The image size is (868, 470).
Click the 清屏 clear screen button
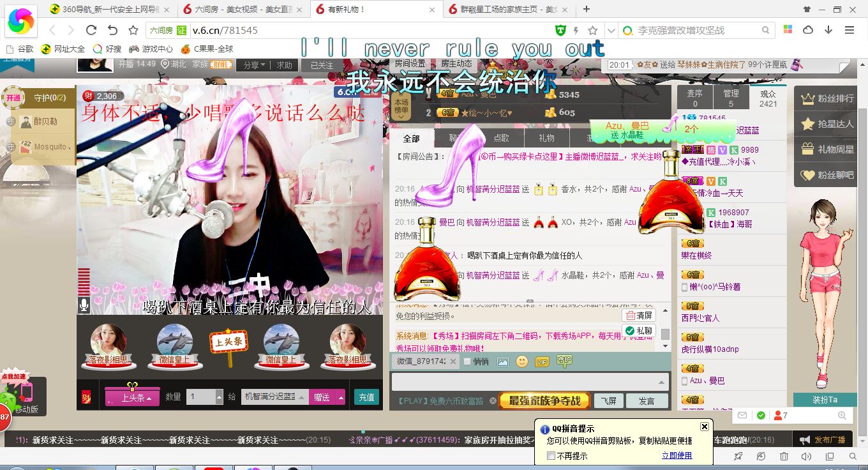click(639, 315)
